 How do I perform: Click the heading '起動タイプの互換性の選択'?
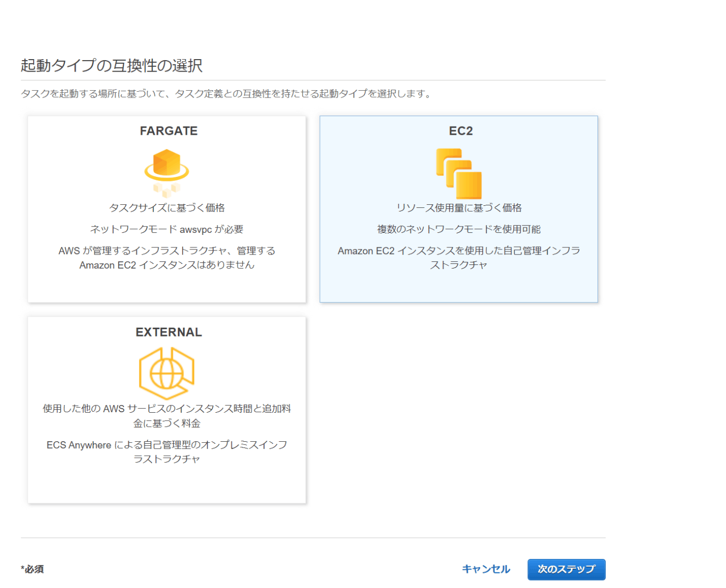tap(111, 65)
